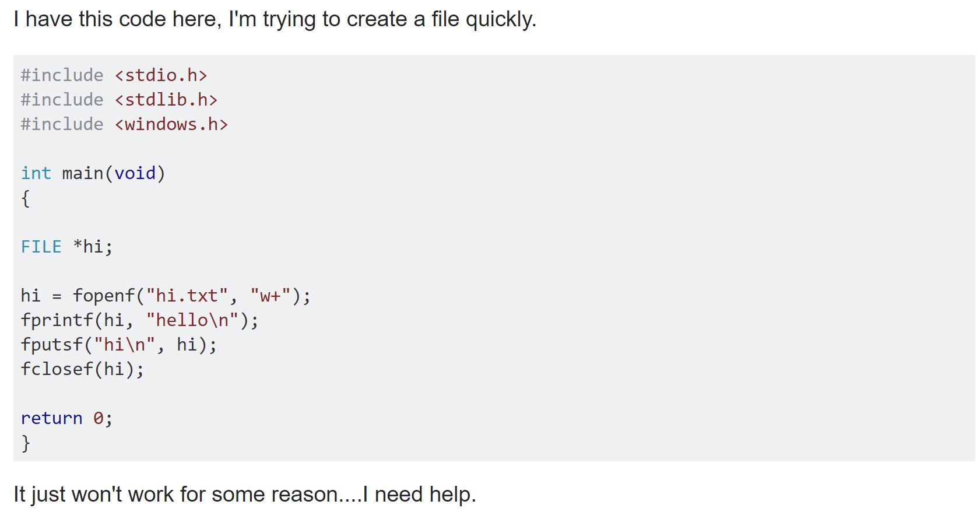Click the "hello\n" string literal
Viewport: 980px width, 522px height.
click(192, 320)
